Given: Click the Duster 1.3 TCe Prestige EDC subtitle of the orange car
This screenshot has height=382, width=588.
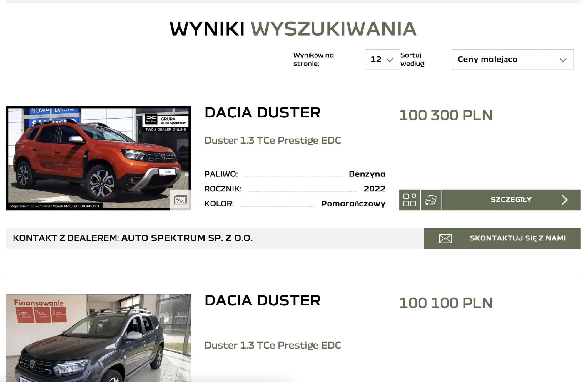Looking at the screenshot, I should point(273,140).
